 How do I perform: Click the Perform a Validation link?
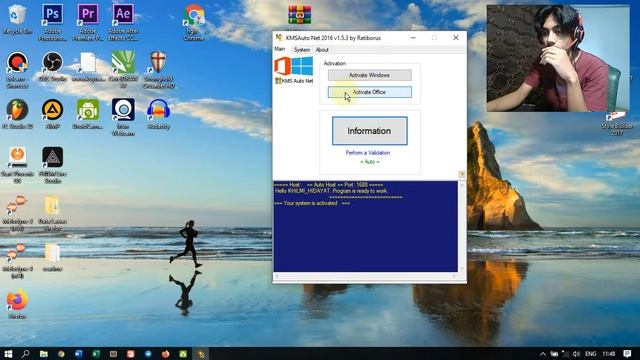pos(368,153)
